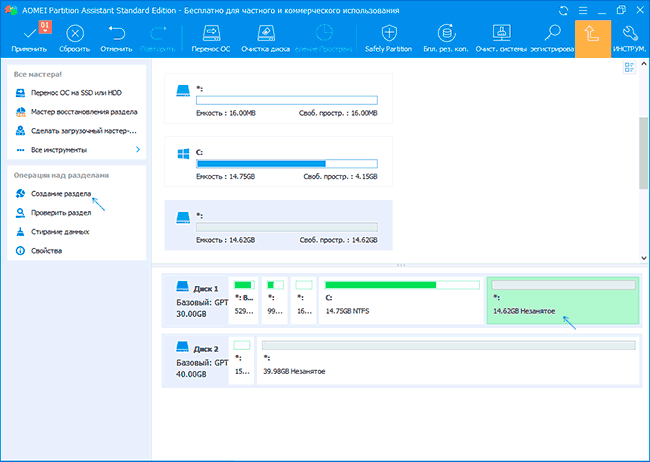Click the Диск 1 drive icon
The width and height of the screenshot is (650, 462).
point(182,287)
